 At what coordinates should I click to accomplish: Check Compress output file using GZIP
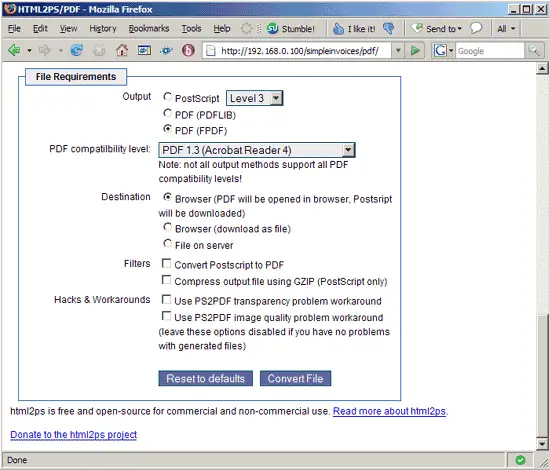click(166, 280)
